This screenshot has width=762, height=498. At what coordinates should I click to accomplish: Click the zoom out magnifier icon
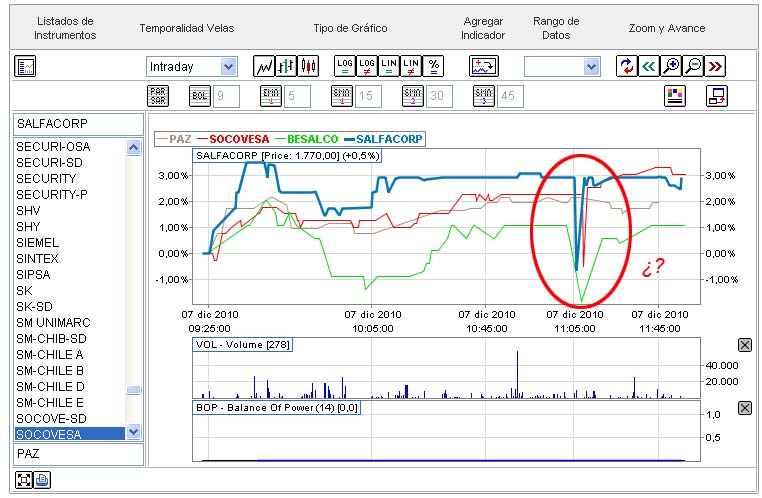693,66
